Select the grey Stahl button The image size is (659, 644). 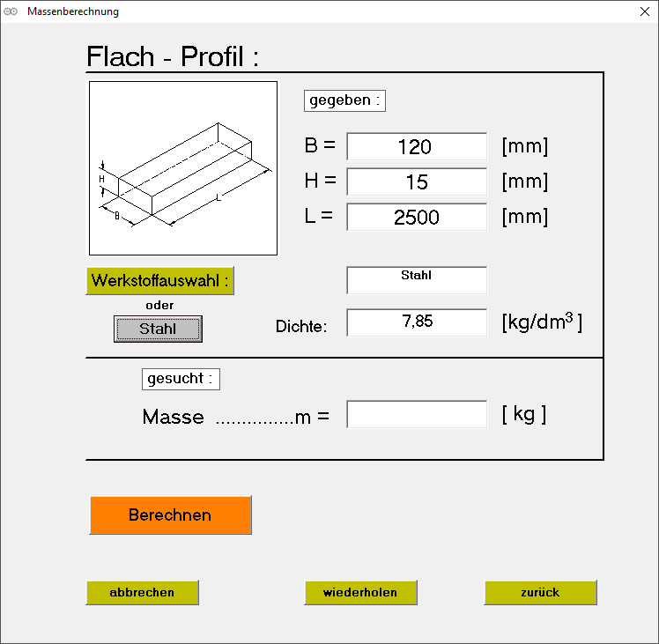point(158,329)
